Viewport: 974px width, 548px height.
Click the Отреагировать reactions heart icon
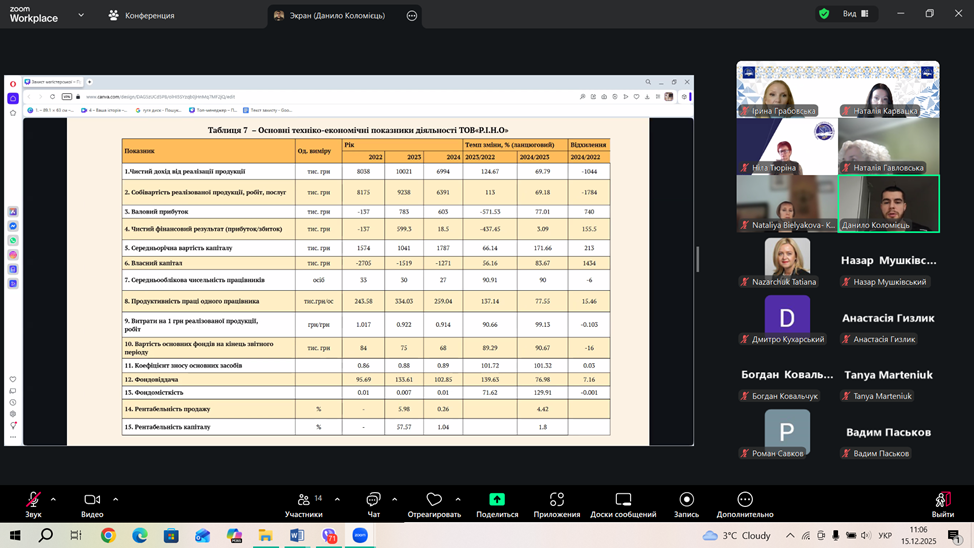tap(434, 500)
